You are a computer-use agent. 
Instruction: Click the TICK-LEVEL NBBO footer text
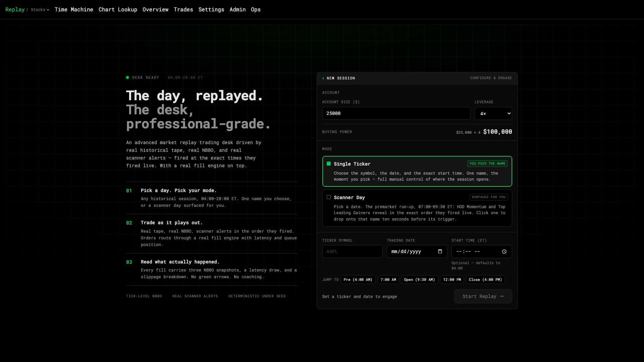(144, 296)
